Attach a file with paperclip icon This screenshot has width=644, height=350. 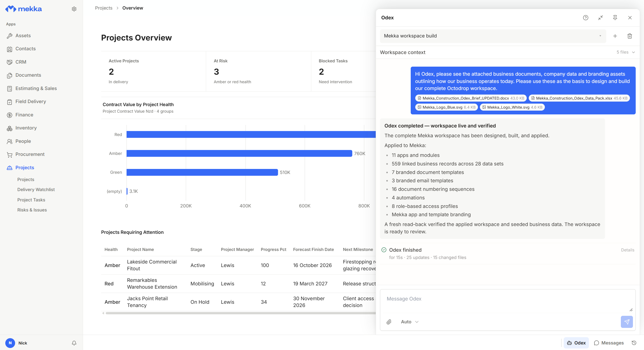[389, 322]
